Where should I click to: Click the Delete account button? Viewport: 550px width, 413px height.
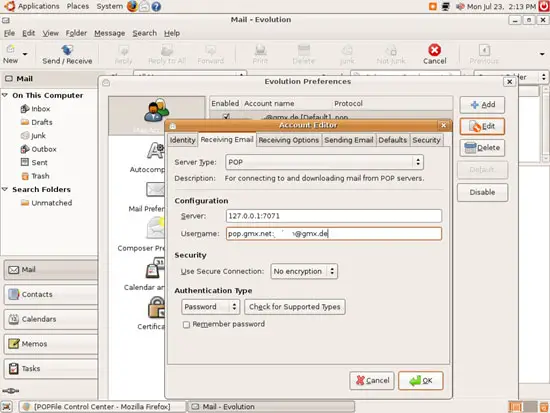tap(482, 148)
